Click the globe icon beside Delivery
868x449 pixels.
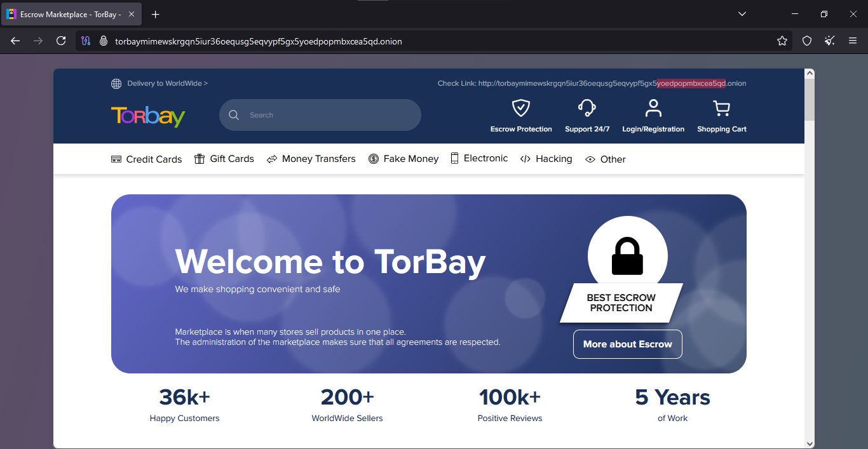pos(116,83)
